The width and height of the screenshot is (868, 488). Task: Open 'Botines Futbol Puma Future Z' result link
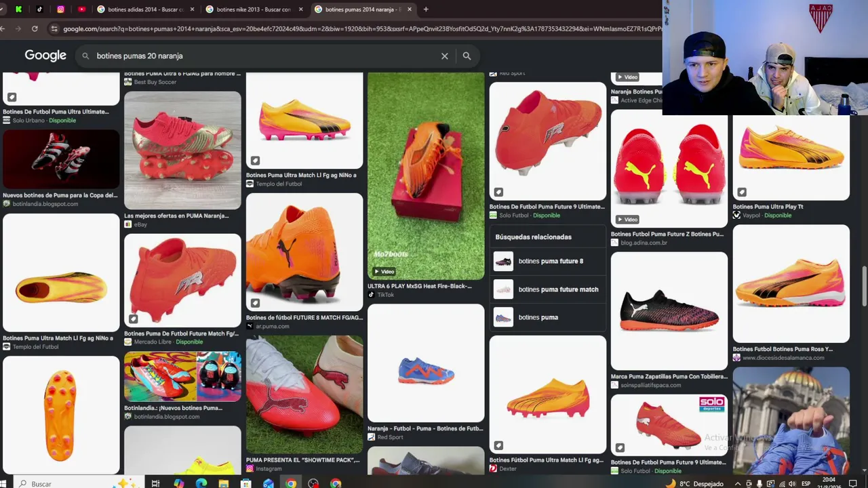tap(667, 235)
